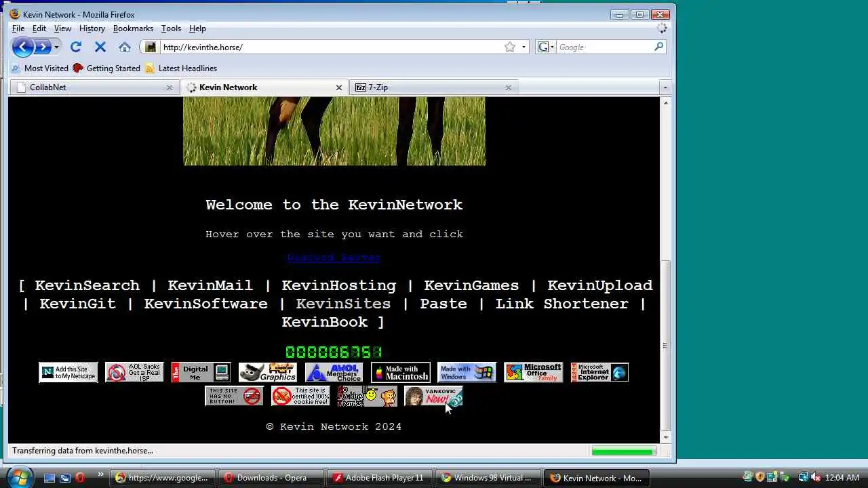868x488 pixels.
Task: Click the KevinSearch link
Action: tap(87, 285)
